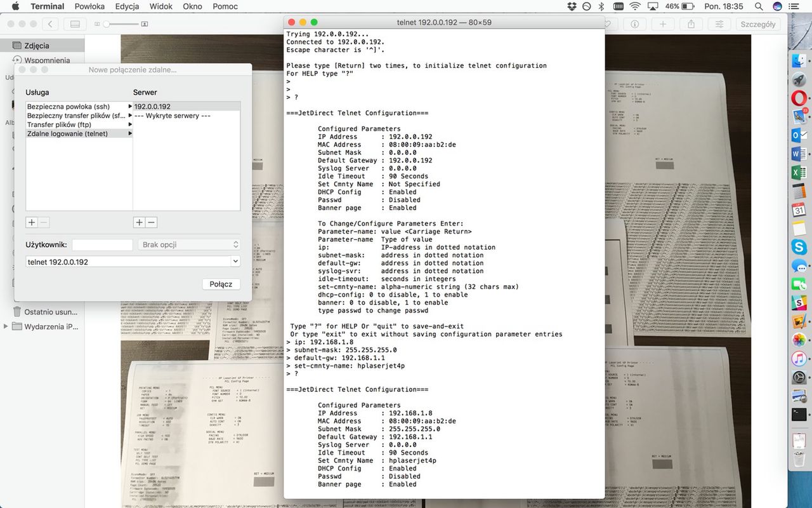
Task: Open the Widok menu
Action: (x=161, y=6)
